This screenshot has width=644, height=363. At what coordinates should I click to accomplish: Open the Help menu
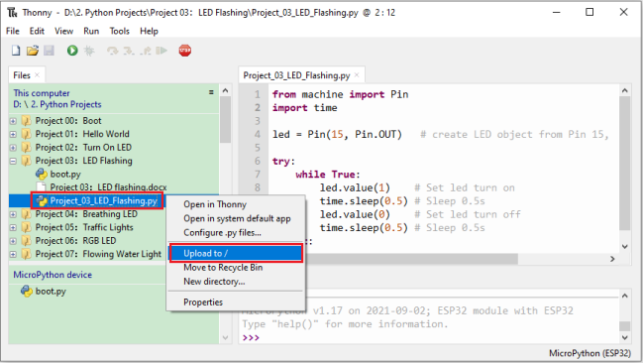[149, 32]
